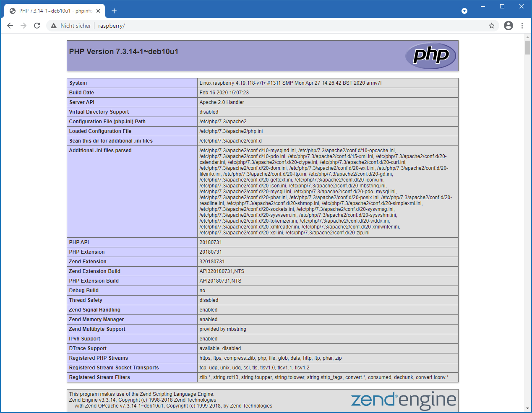Click the 'Nicht sicher' security warning icon

pyautogui.click(x=54, y=26)
